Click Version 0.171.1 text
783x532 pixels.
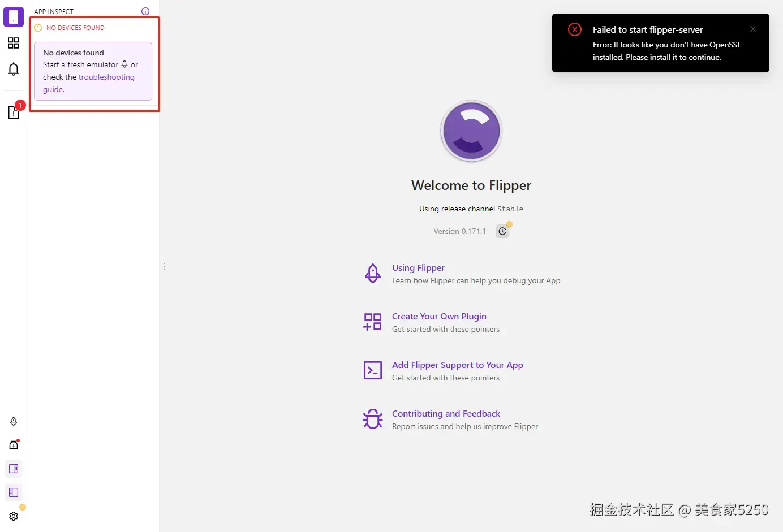(459, 231)
